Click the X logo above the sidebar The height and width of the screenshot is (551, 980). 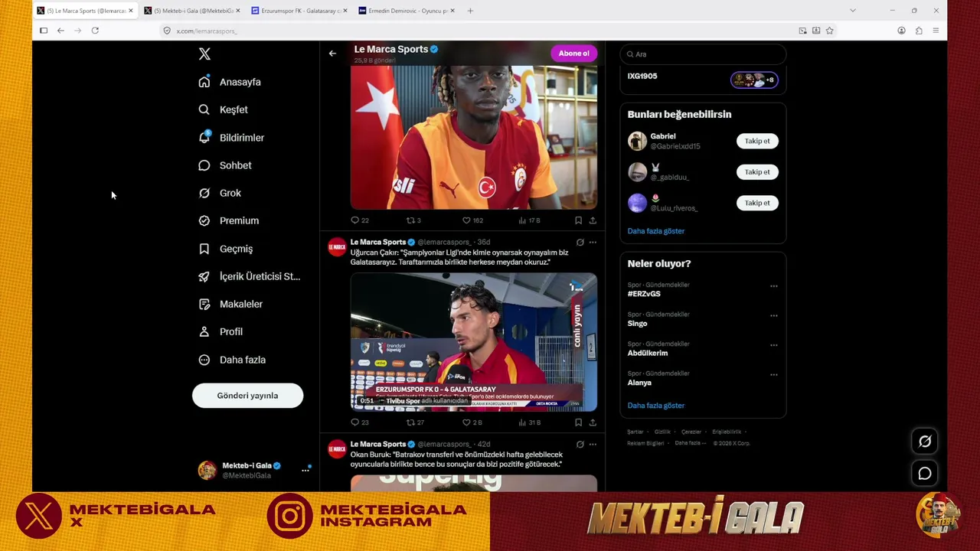tap(204, 54)
